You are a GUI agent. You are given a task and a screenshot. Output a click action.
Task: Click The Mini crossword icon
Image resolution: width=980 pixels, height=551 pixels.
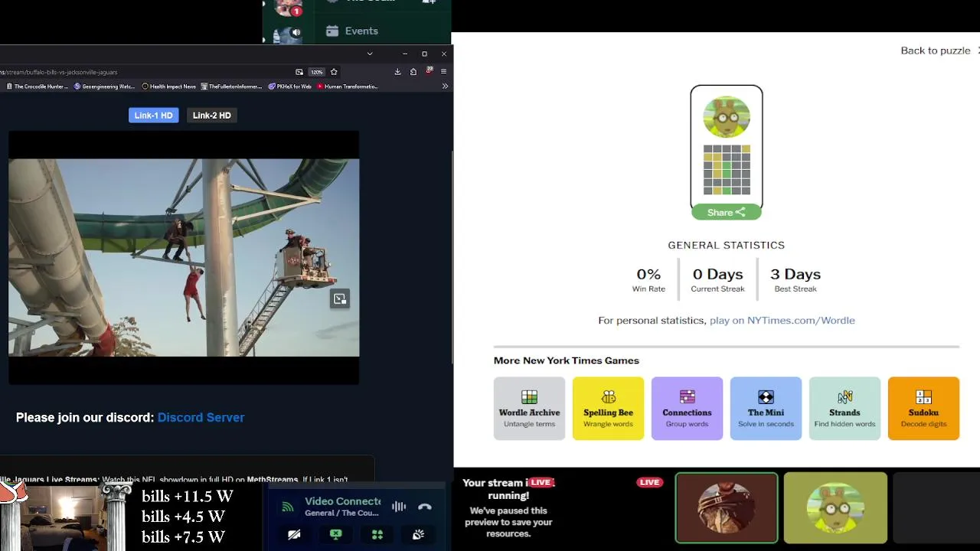coord(766,396)
